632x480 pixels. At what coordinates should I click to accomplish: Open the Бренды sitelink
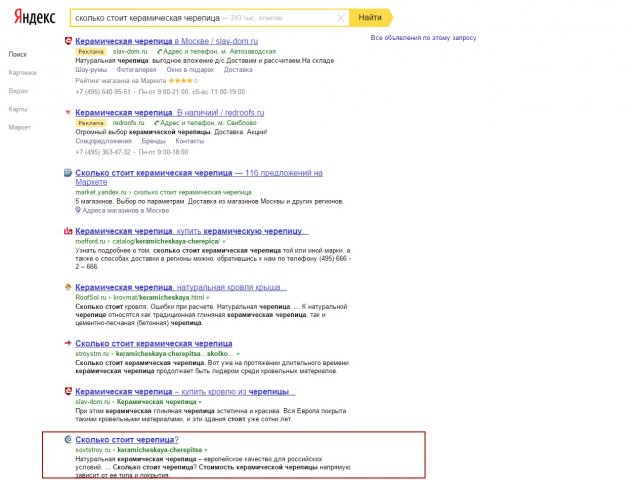[153, 141]
